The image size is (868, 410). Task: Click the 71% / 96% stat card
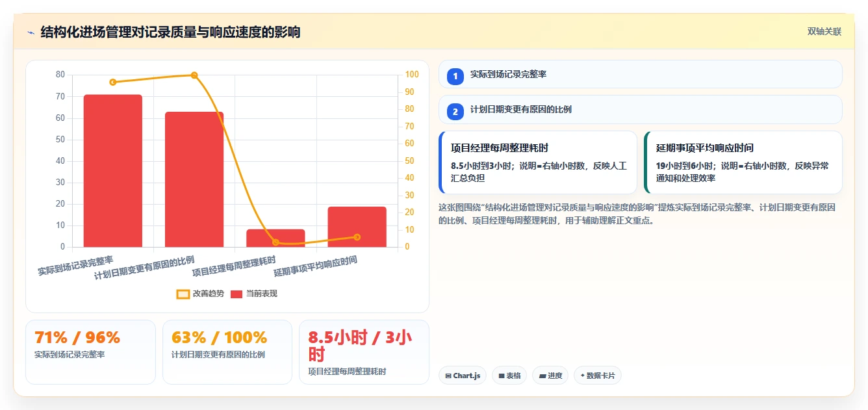(x=90, y=352)
